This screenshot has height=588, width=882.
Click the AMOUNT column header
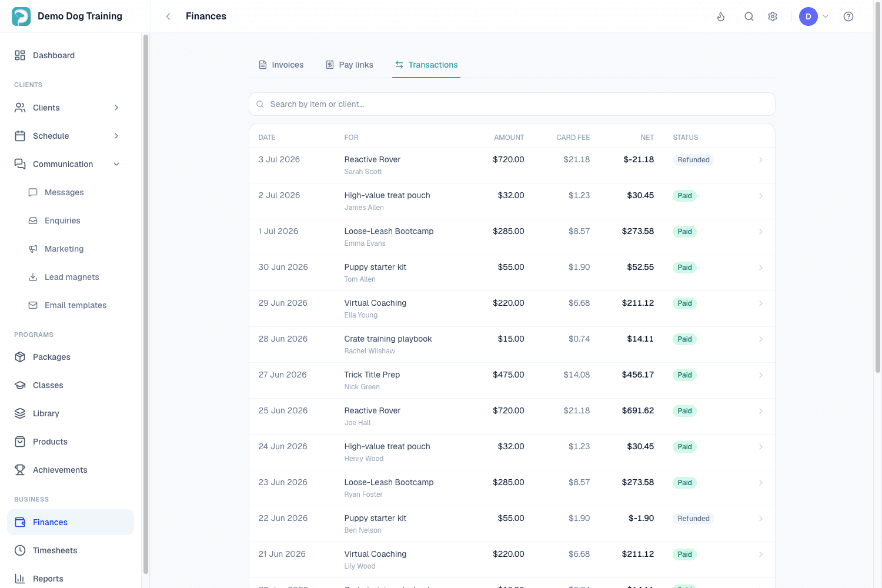[x=509, y=138]
